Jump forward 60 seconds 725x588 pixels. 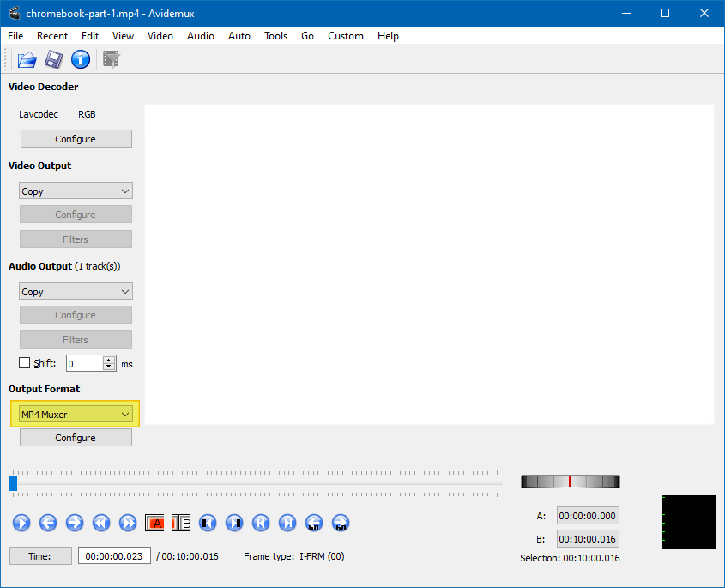(341, 524)
